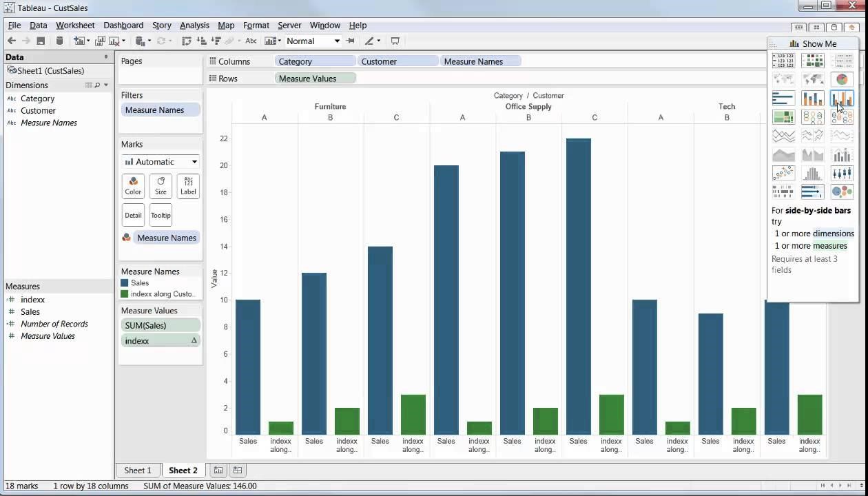Select stacked bars chart in Show Me
Screen dimensions: 868x496
pos(813,99)
